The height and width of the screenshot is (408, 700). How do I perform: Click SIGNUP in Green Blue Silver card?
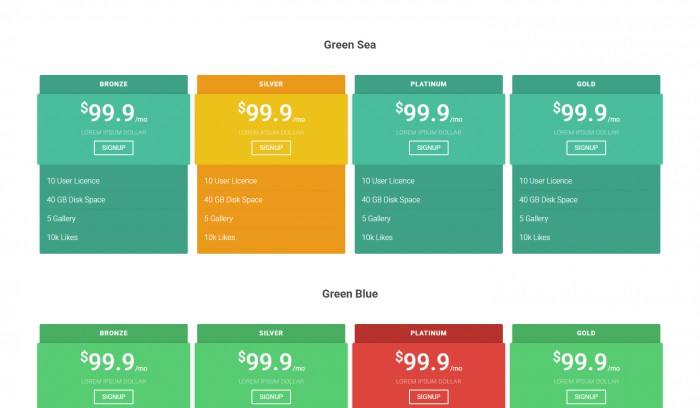[x=271, y=397]
